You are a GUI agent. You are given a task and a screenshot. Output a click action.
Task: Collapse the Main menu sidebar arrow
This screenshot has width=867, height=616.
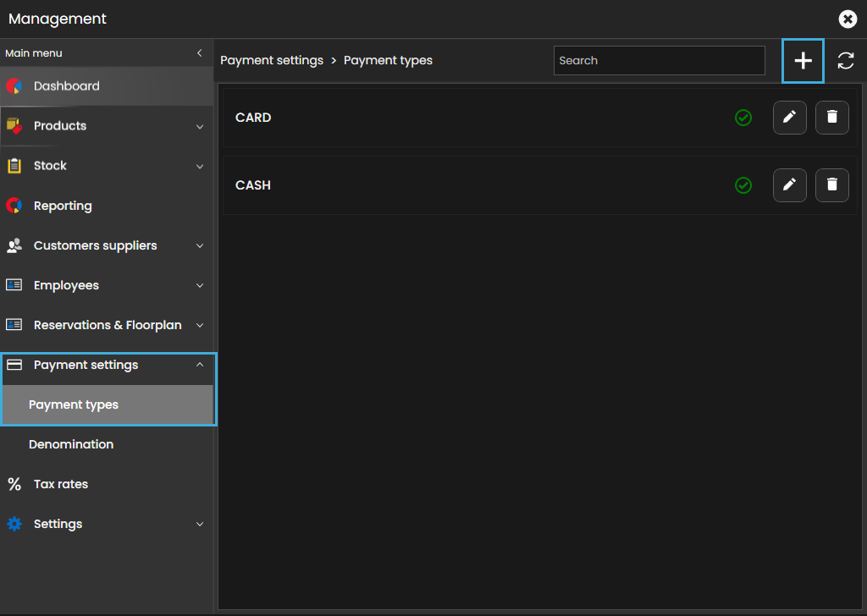point(200,53)
